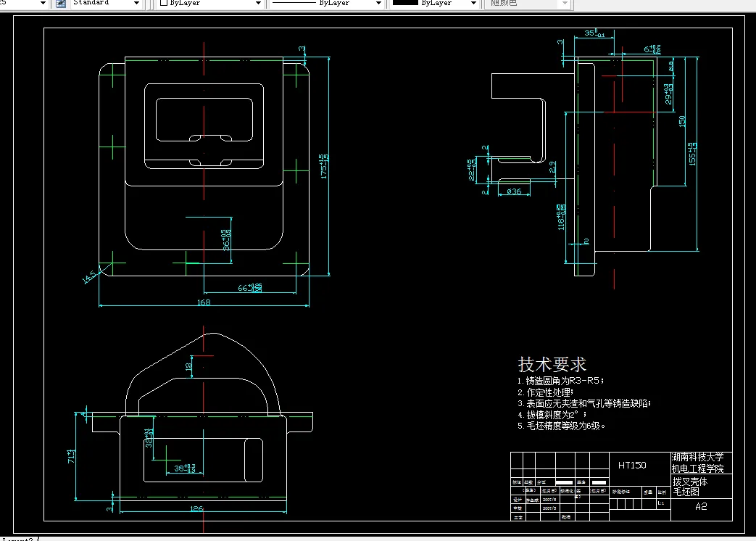Expand the leftmost cut-off toolbar combo arrow
Image resolution: width=756 pixels, height=541 pixels.
[x=43, y=3]
